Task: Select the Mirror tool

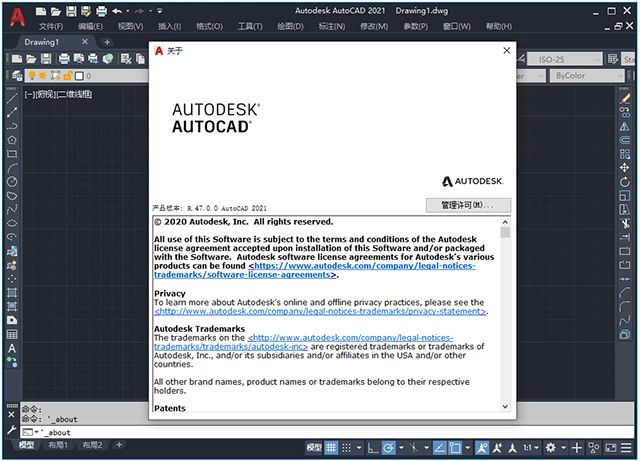Action: pos(624,127)
